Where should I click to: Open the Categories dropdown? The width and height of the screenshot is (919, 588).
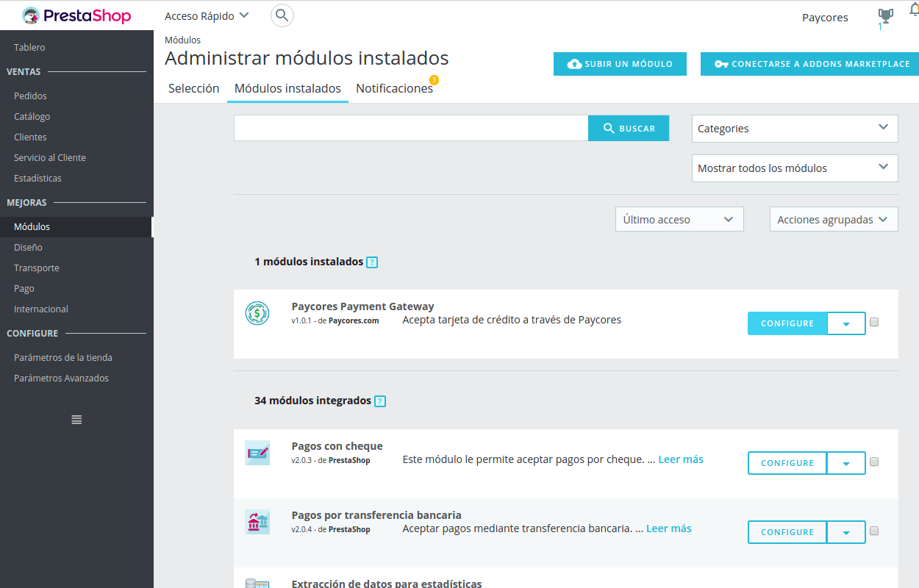795,129
